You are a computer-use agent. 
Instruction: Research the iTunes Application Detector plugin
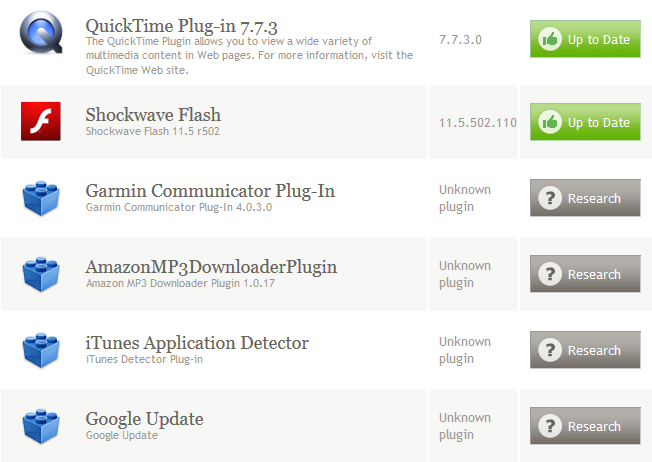coord(585,350)
